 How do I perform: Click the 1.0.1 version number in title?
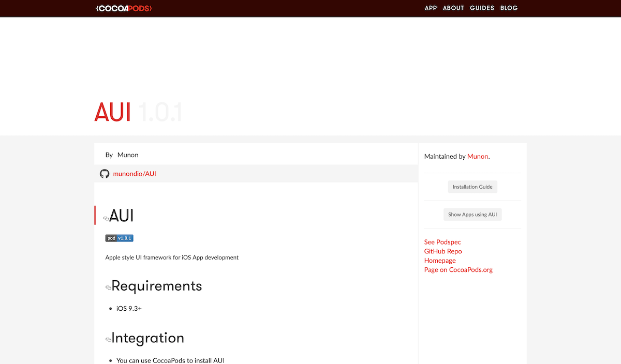[x=161, y=113]
